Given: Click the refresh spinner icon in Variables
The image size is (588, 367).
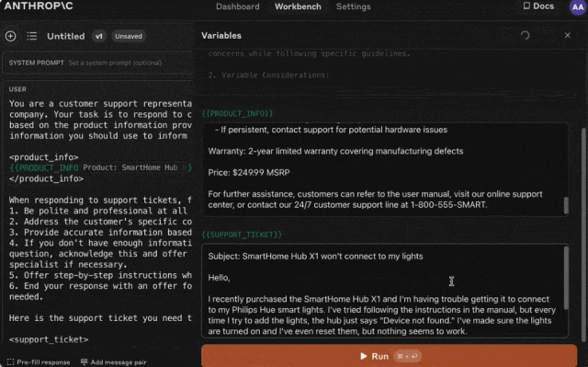Looking at the screenshot, I should (x=525, y=35).
